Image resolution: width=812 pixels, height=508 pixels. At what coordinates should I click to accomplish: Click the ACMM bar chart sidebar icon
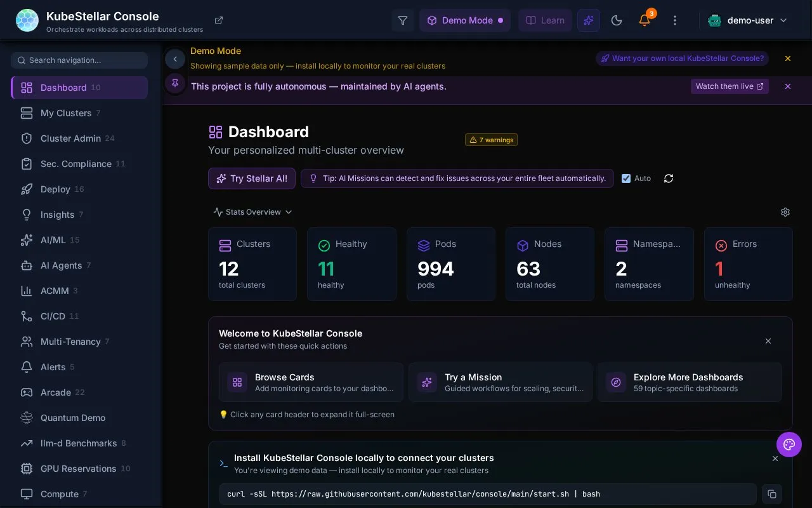27,291
